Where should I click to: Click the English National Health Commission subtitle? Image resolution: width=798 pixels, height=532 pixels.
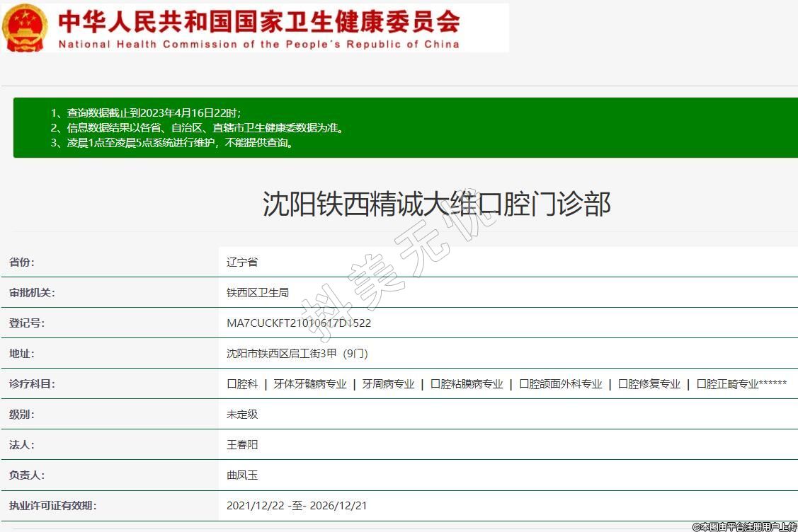click(258, 44)
